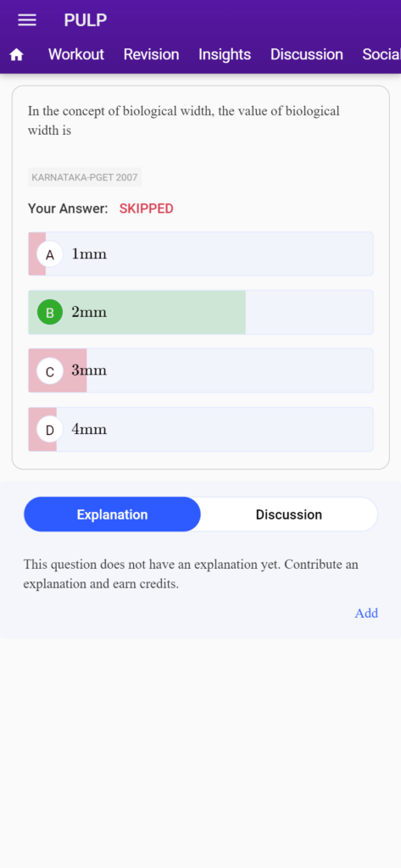Image resolution: width=401 pixels, height=868 pixels.
Task: Click the PULP app title
Action: point(86,20)
